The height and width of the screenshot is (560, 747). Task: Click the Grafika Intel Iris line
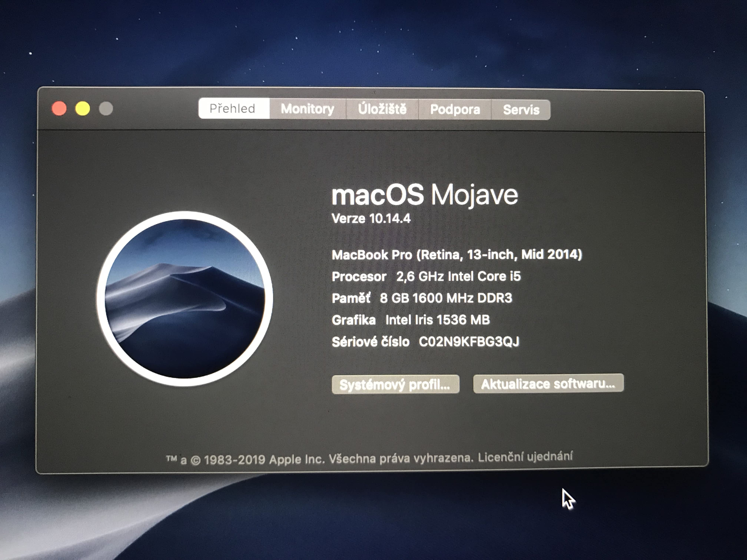[410, 320]
